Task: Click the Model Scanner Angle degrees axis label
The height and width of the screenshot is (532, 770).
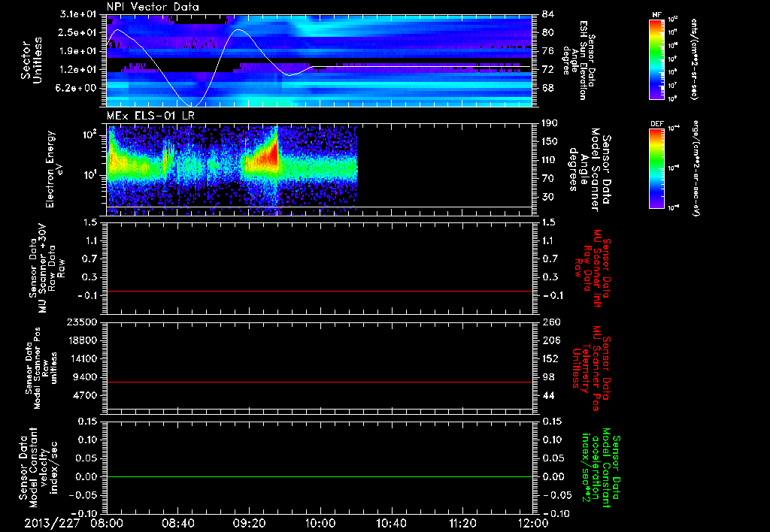Action: coord(590,169)
